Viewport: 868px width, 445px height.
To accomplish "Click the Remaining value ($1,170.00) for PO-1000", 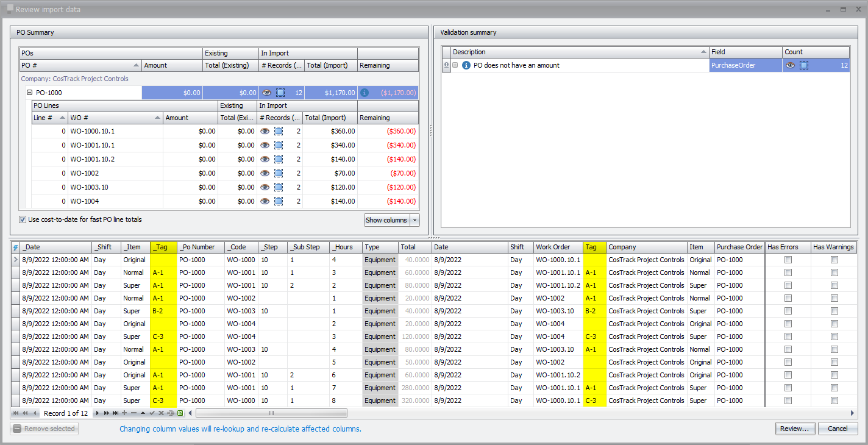I will tap(398, 93).
